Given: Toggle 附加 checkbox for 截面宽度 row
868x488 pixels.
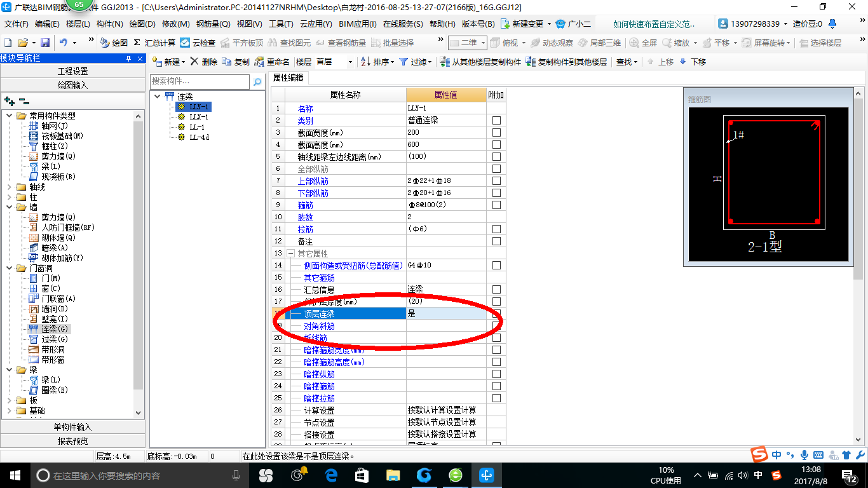Looking at the screenshot, I should pos(496,132).
